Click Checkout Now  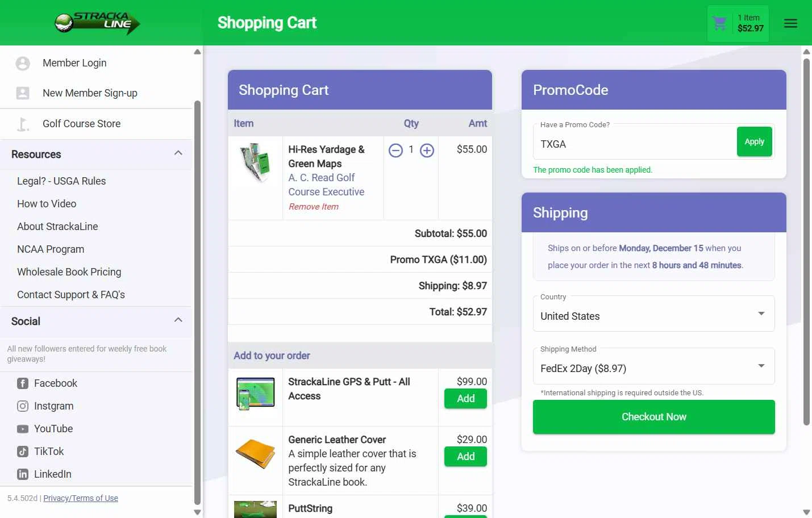pos(653,417)
